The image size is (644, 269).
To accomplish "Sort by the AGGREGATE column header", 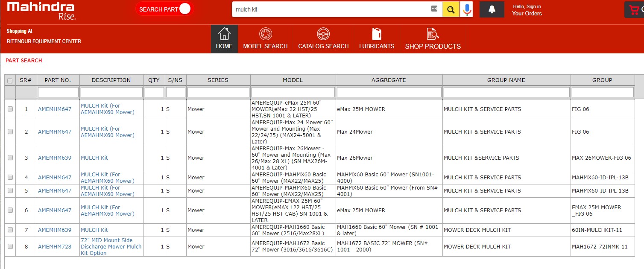I will [x=389, y=80].
